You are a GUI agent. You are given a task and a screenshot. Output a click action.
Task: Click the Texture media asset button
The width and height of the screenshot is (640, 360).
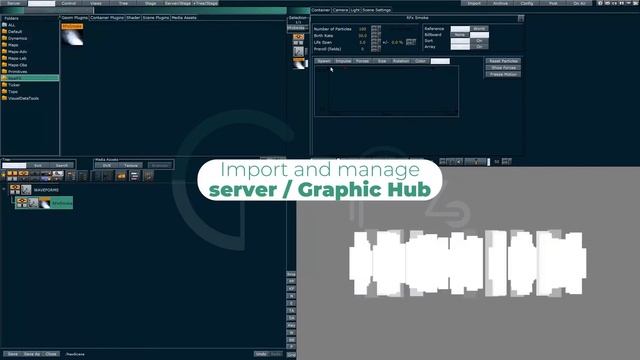coord(131,165)
